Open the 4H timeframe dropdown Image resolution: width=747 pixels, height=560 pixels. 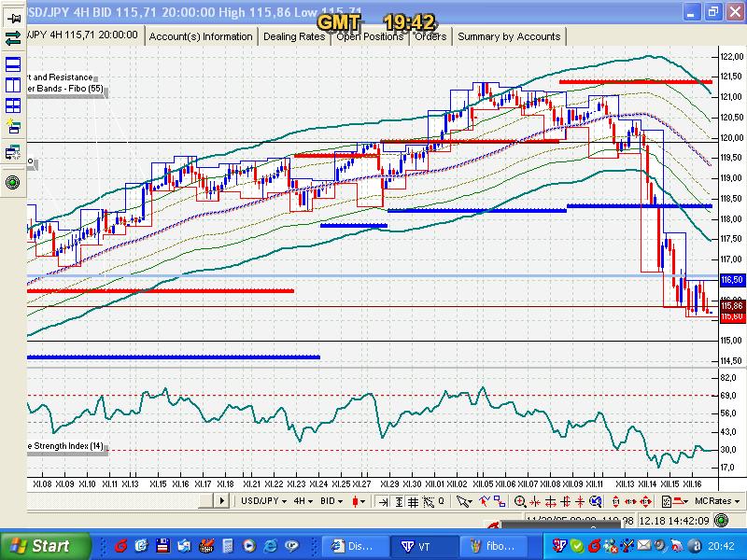click(x=303, y=501)
